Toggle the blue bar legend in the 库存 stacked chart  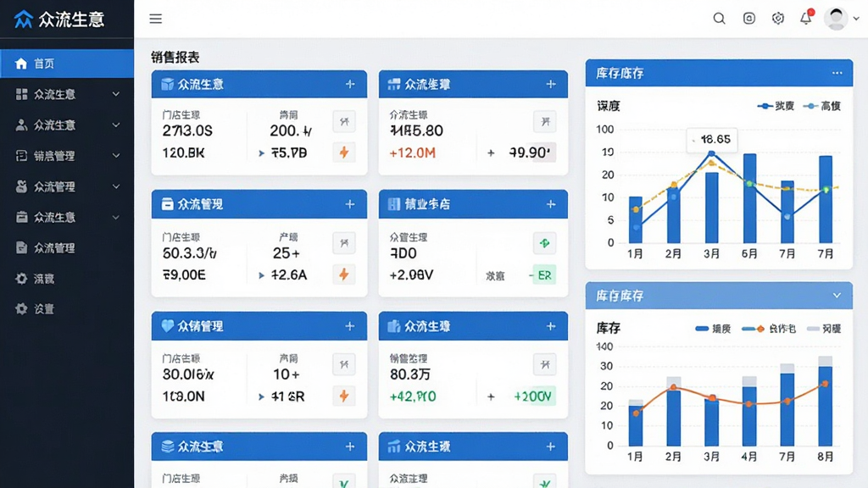713,329
